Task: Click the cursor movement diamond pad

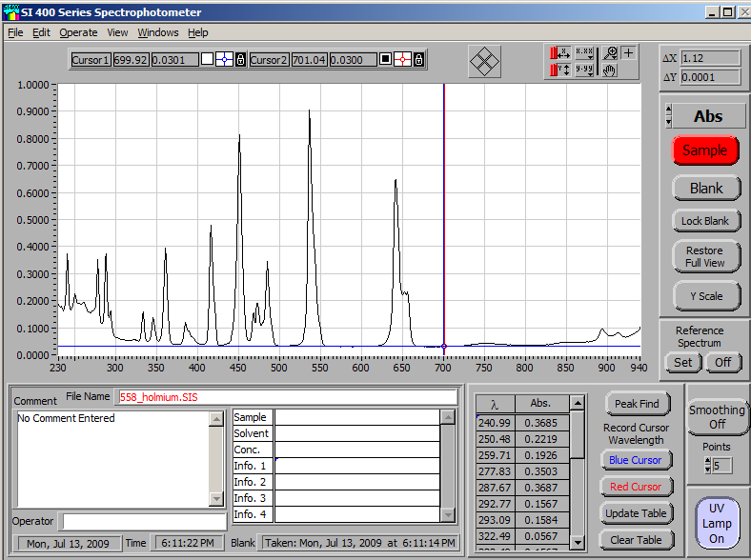Action: coord(485,63)
